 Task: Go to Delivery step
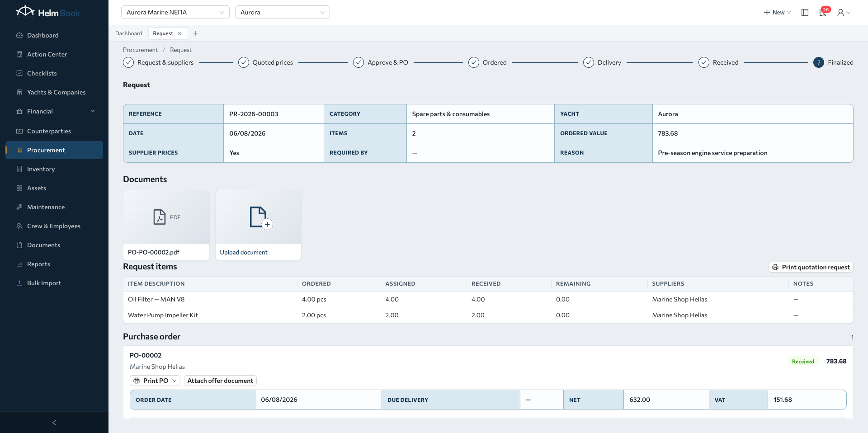pos(602,62)
